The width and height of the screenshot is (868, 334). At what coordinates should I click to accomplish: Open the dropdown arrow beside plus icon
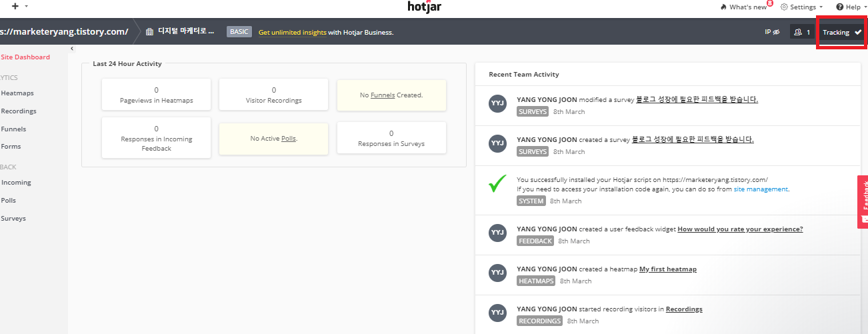26,6
